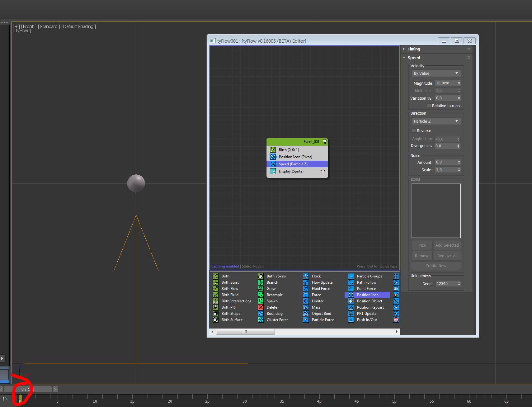Screen dimensions: 532x407
Task: Check the Reverse direction checkbox
Action: (414, 131)
